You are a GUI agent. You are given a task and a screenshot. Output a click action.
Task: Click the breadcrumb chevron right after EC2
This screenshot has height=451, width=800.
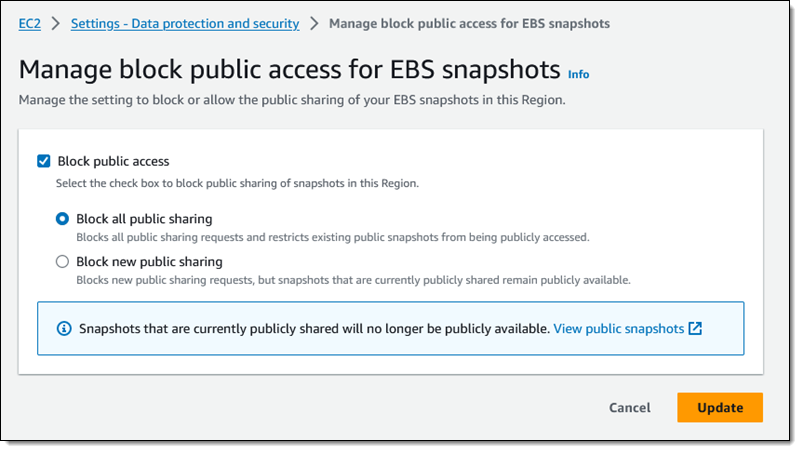[56, 23]
